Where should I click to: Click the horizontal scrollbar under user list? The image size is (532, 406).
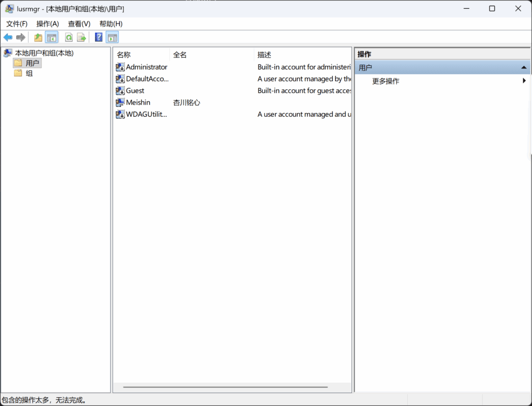click(225, 387)
